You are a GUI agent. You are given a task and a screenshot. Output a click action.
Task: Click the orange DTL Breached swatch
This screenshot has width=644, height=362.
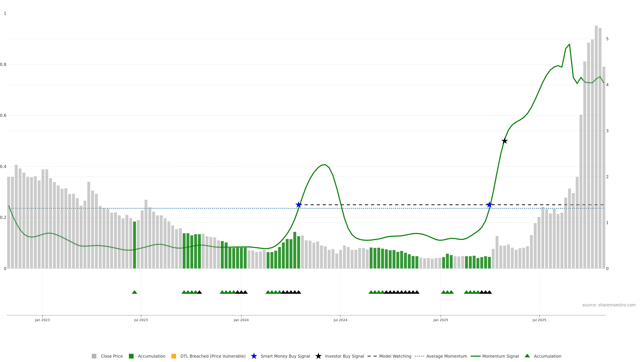pos(174,356)
